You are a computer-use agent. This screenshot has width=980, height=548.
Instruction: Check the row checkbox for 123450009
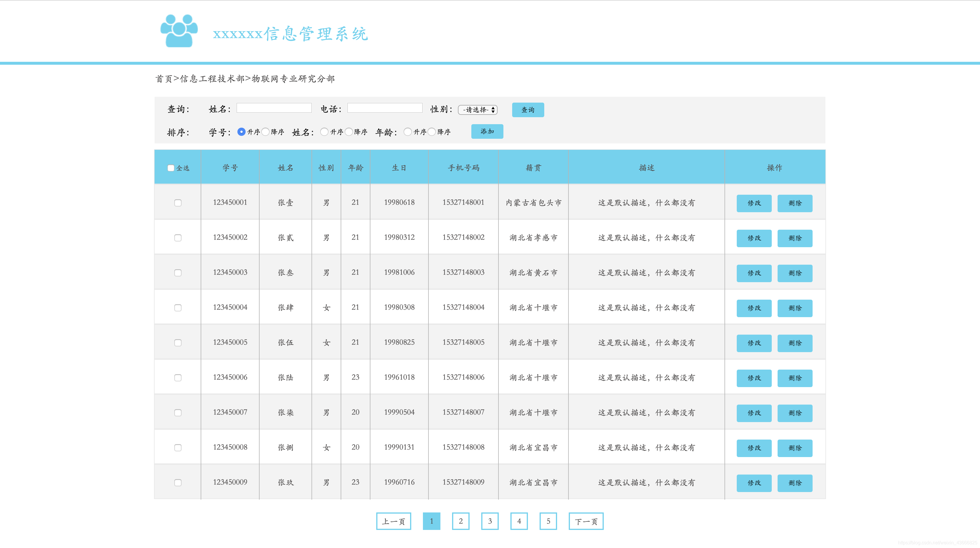click(x=178, y=483)
